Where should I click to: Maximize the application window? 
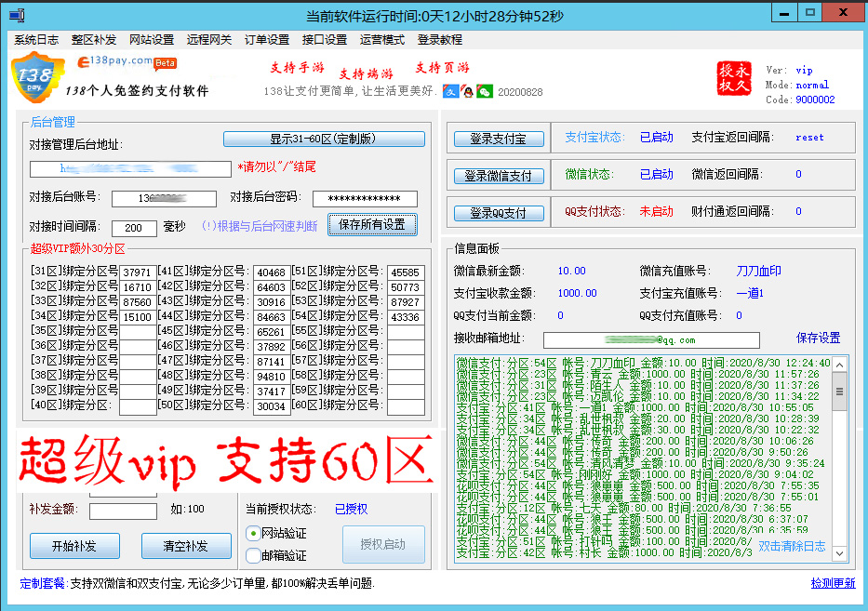coord(810,13)
